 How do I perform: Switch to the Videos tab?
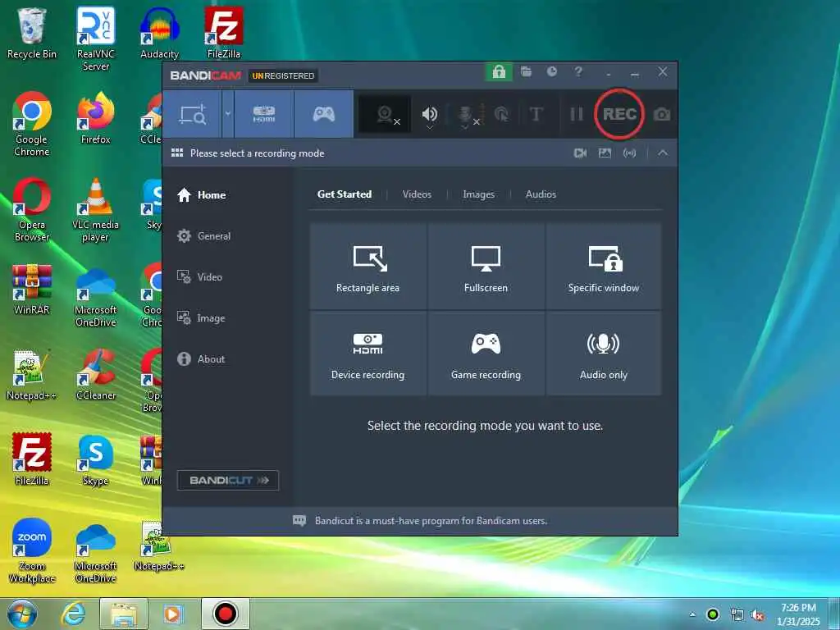417,194
